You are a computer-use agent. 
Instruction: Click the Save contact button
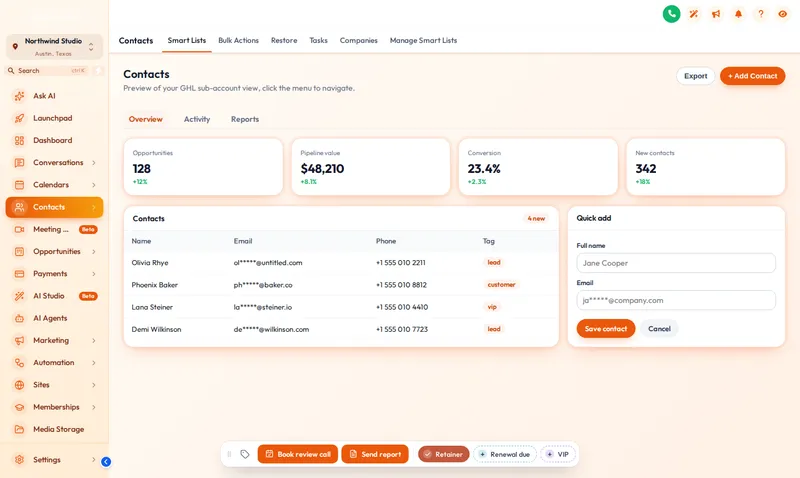pyautogui.click(x=606, y=329)
